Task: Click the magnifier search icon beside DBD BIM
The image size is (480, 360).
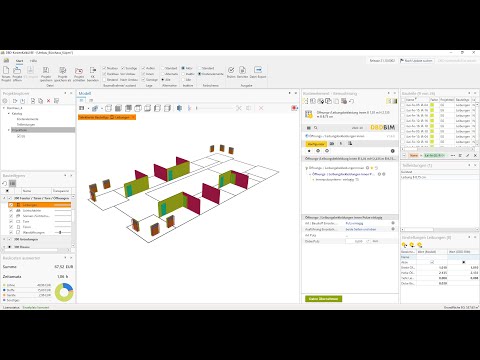Action: pos(316,128)
